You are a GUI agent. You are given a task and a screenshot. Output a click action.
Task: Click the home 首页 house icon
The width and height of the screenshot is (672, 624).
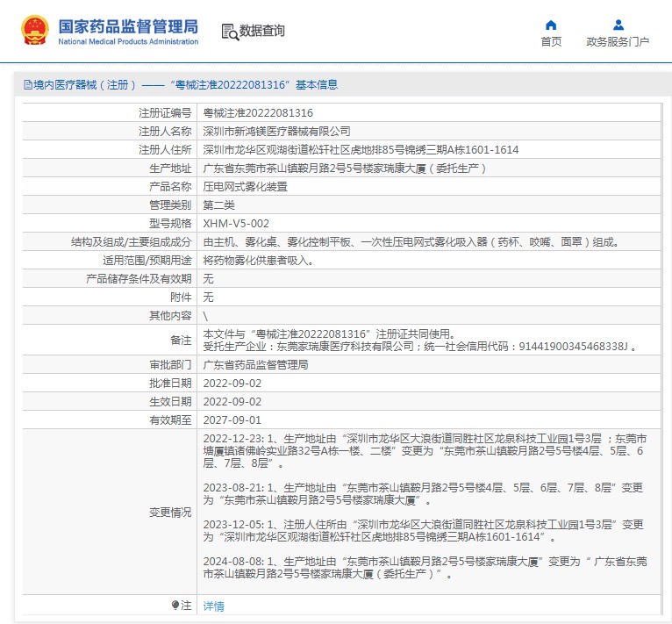(x=551, y=25)
